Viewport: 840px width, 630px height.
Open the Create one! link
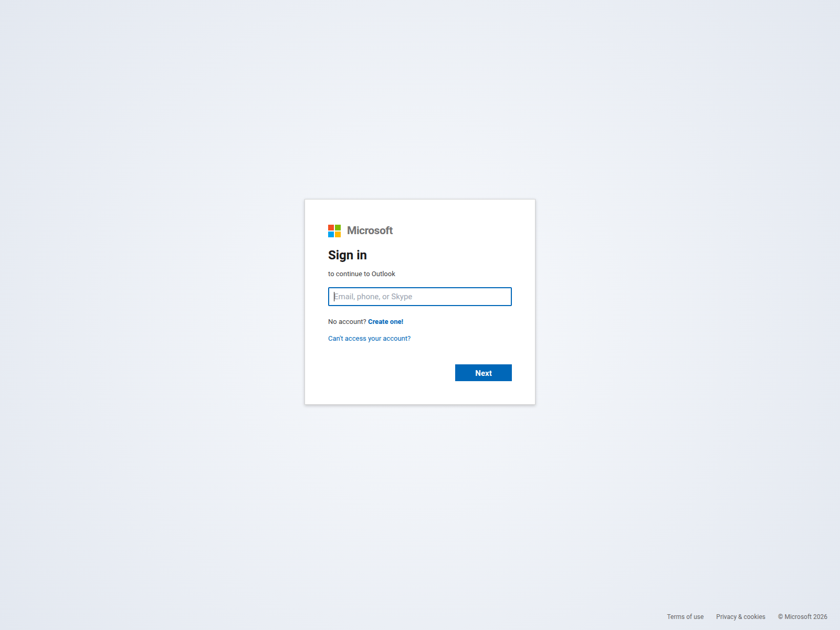[x=386, y=322]
